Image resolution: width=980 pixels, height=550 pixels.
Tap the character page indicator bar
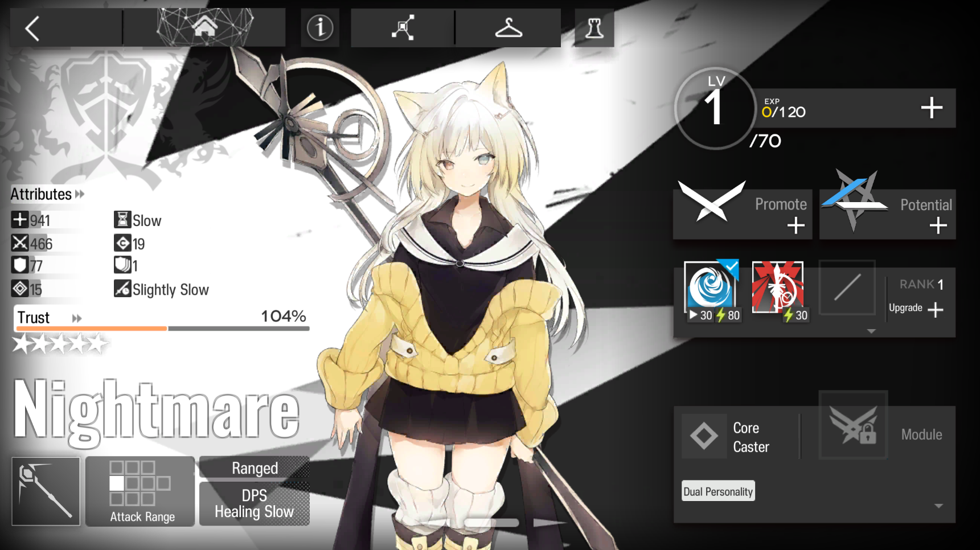[x=491, y=523]
